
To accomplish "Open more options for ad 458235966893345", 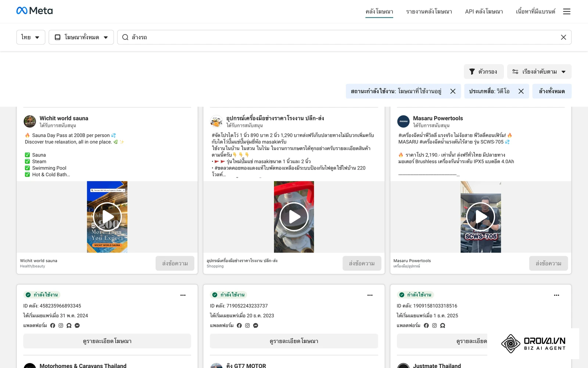I will click(x=183, y=295).
